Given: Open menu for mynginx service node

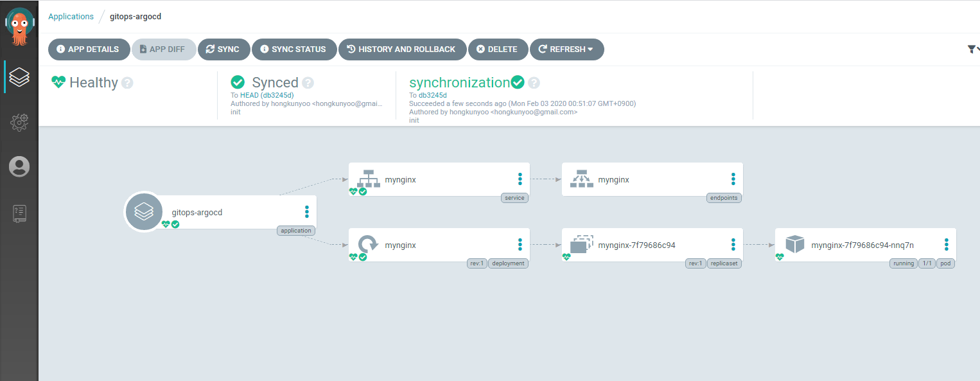Looking at the screenshot, I should [x=520, y=179].
